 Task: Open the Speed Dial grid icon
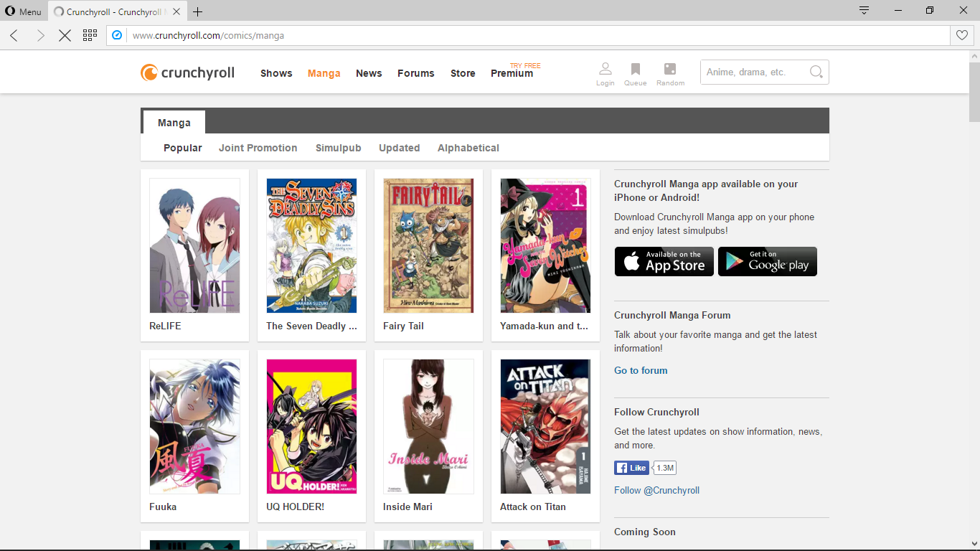(x=90, y=35)
